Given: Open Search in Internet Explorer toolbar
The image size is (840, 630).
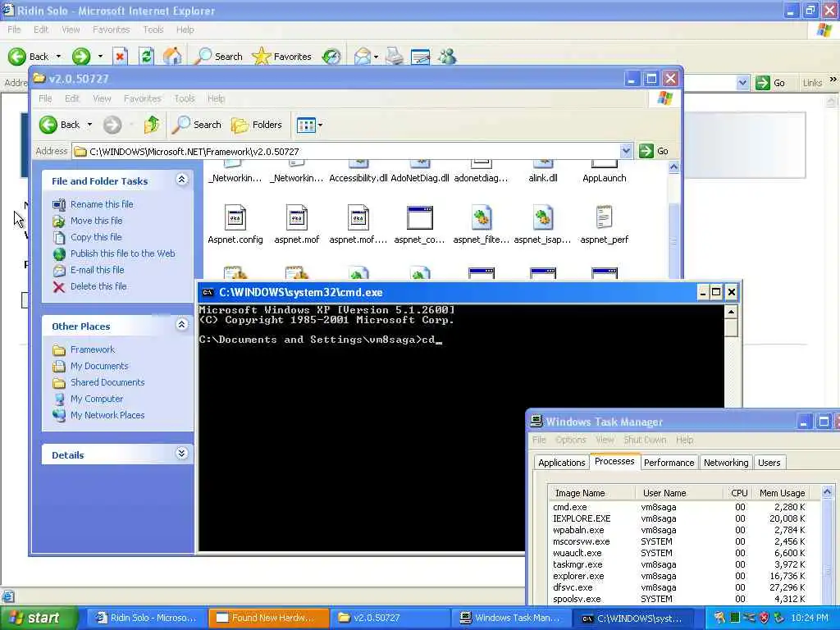Looking at the screenshot, I should (218, 57).
